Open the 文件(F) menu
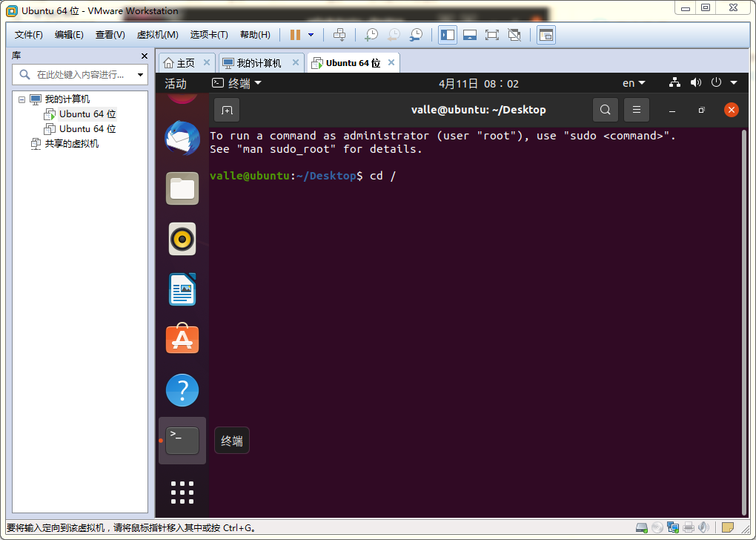The width and height of the screenshot is (756, 540). (x=28, y=35)
